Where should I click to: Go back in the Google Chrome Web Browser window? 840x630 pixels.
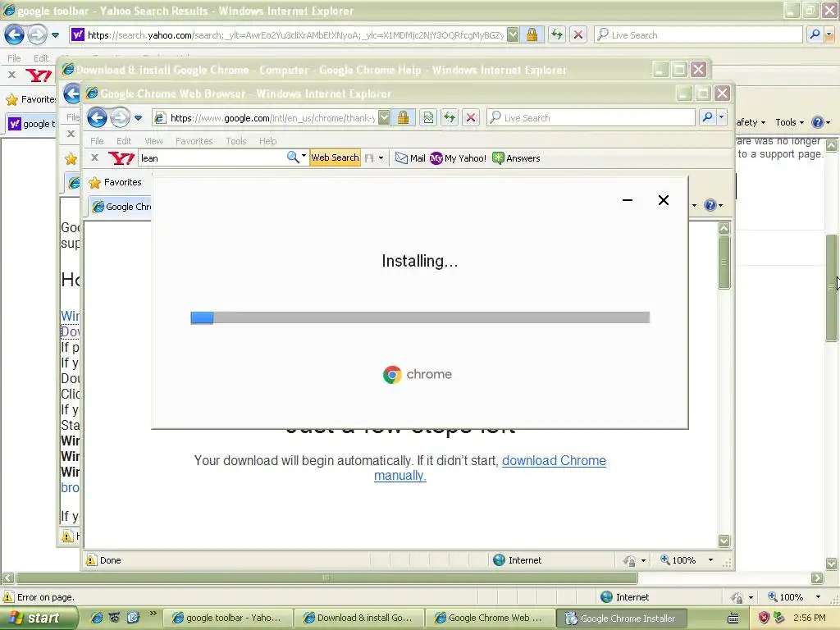97,117
